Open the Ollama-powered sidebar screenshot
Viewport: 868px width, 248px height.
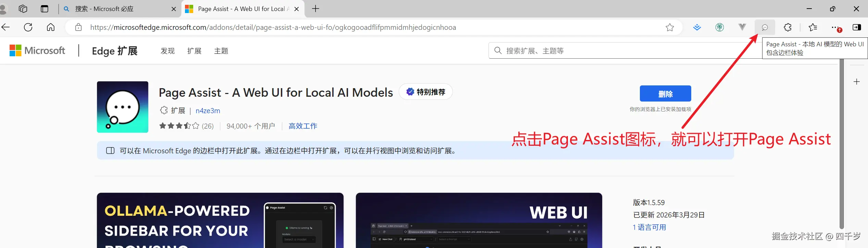coord(220,220)
